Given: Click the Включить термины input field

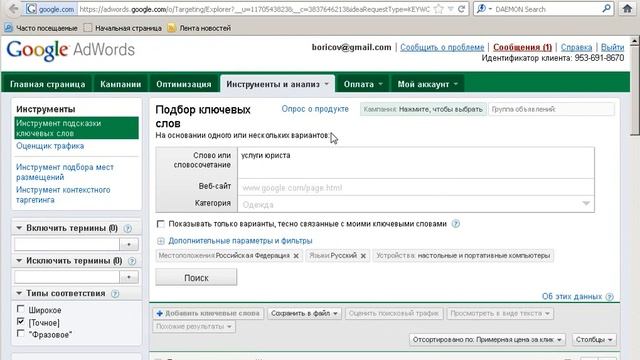Looking at the screenshot, I should click(x=67, y=244).
